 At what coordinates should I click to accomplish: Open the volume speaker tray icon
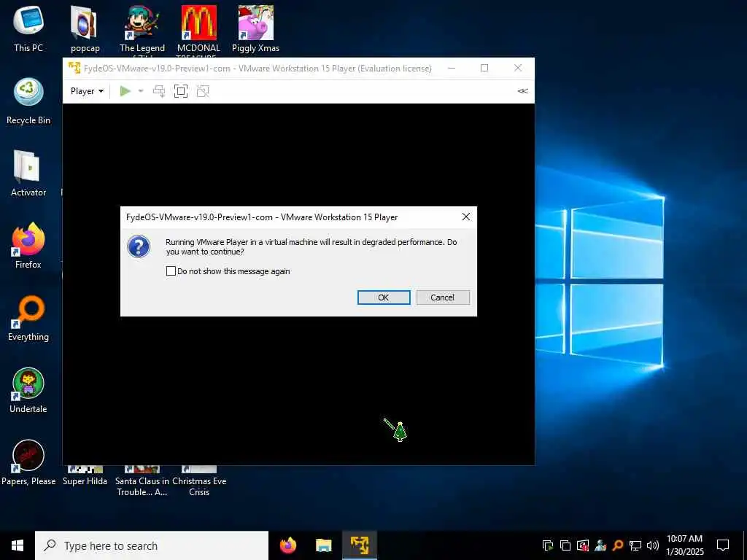pos(653,545)
